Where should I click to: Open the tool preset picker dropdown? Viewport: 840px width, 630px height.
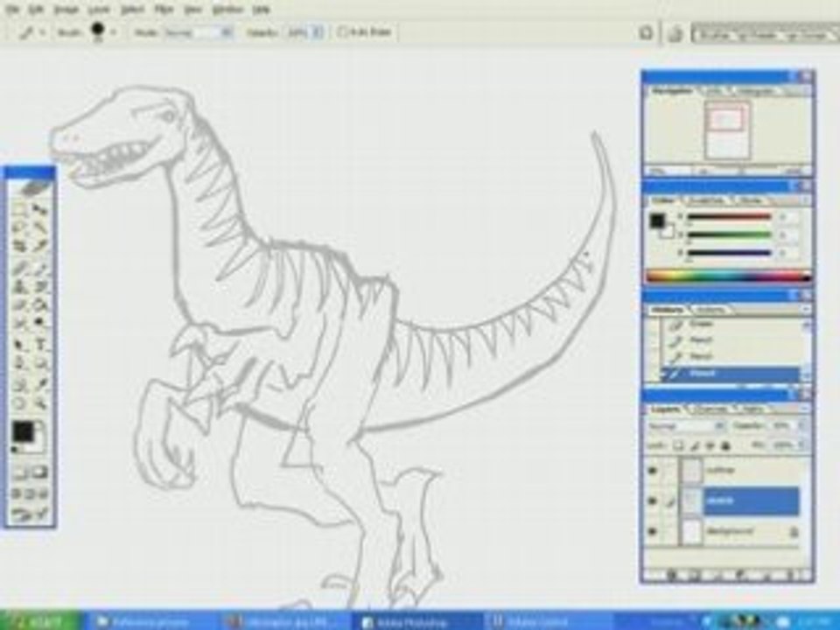tap(42, 32)
